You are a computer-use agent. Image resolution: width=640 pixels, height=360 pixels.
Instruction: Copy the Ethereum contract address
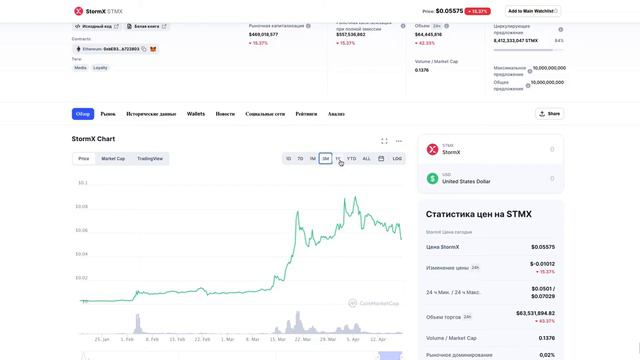click(144, 49)
